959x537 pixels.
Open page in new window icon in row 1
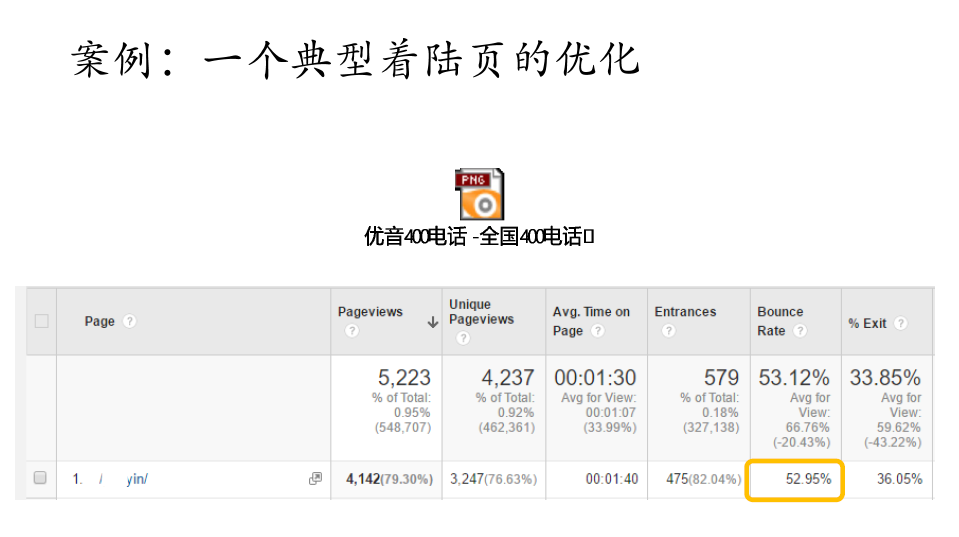click(x=315, y=479)
